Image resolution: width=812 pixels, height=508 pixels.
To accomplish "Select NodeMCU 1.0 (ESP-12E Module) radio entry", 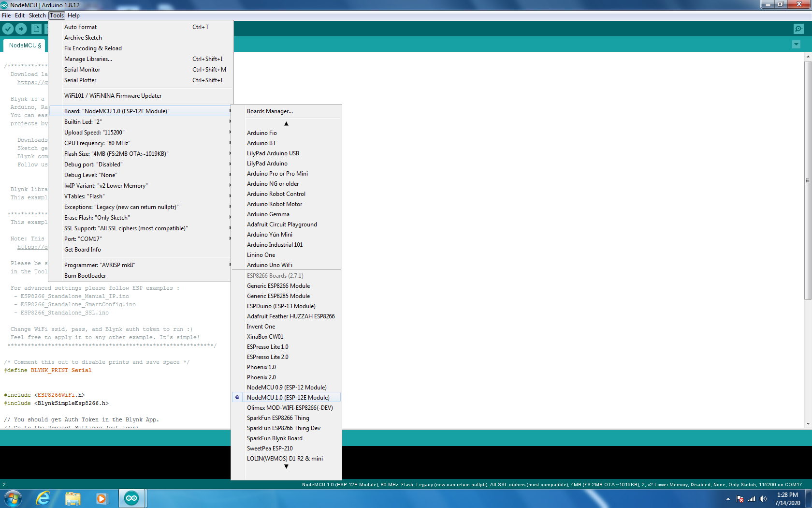I will click(x=286, y=398).
